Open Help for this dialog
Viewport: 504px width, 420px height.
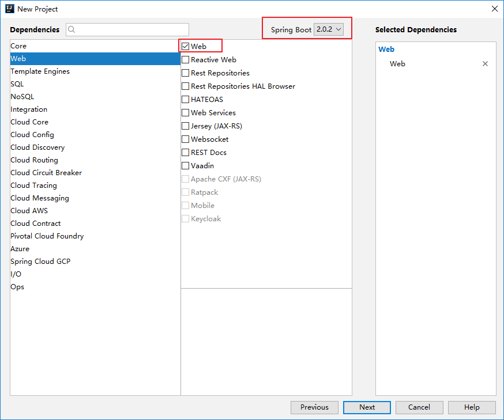(x=472, y=407)
